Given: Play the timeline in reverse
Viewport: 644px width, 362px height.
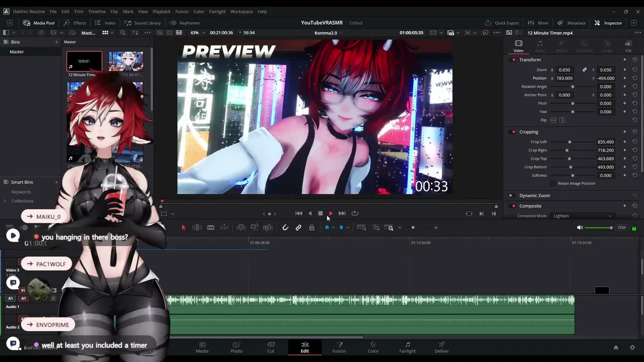Looking at the screenshot, I should coord(310,213).
